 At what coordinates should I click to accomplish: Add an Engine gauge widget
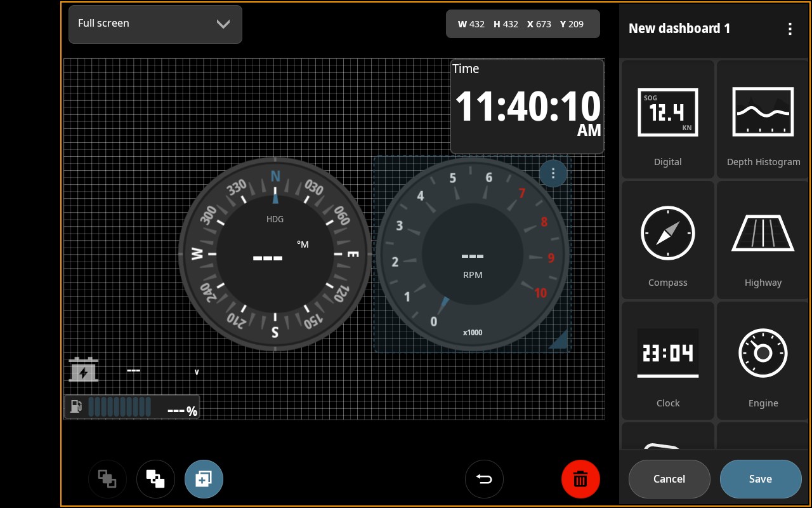(763, 361)
